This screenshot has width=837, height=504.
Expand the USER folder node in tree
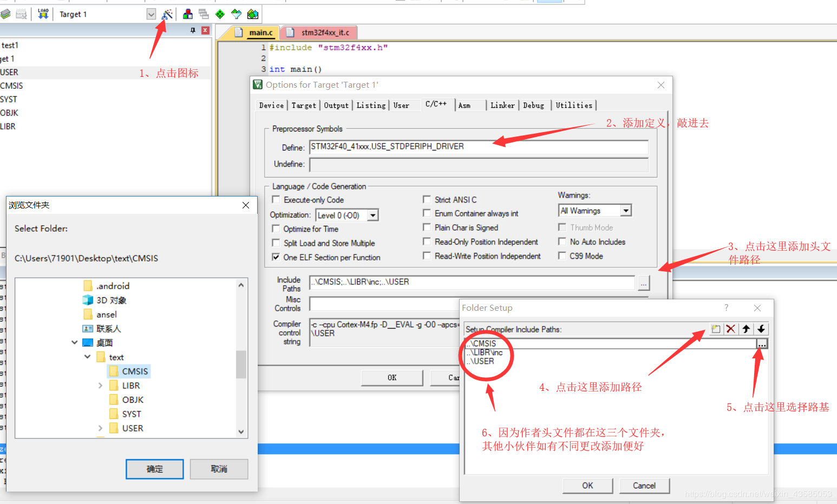(100, 428)
